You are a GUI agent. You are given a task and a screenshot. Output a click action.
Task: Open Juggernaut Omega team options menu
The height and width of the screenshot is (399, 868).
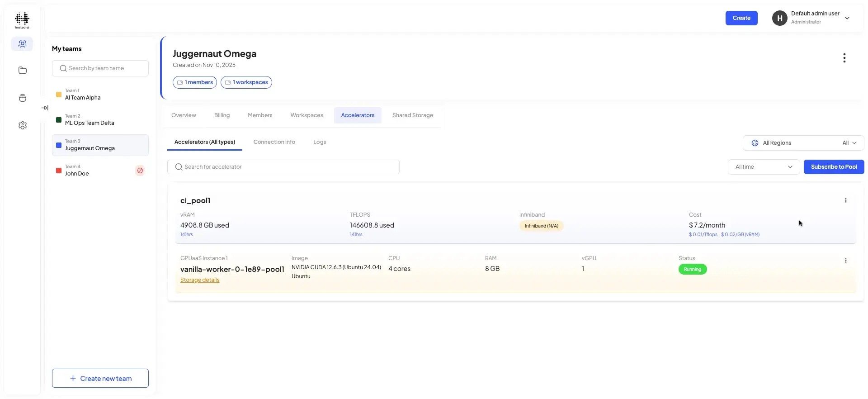tap(844, 58)
